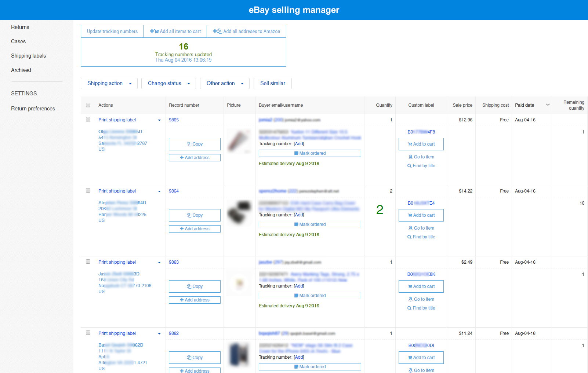The image size is (588, 373).
Task: Click Add to cart for record 9863
Action: point(421,286)
